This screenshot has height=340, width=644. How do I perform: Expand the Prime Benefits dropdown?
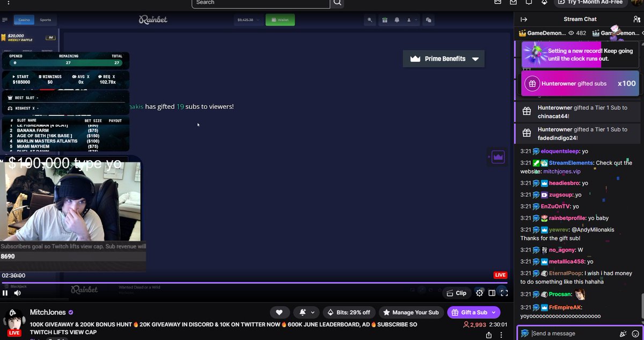(444, 59)
